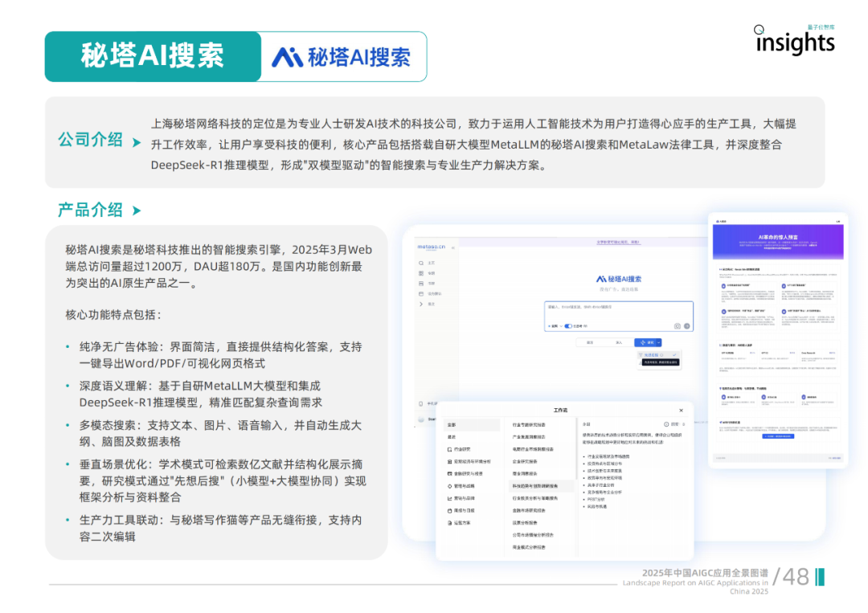Click the bookshelf icon in metaso sidebar
This screenshot has height=613, width=868.
click(421, 284)
